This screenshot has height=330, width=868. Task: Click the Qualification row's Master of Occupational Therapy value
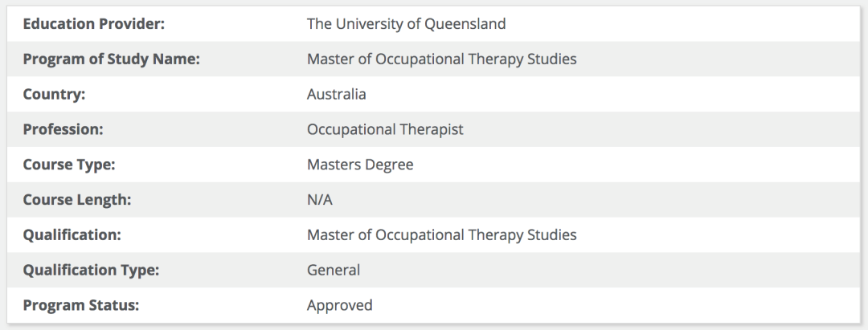tap(441, 235)
